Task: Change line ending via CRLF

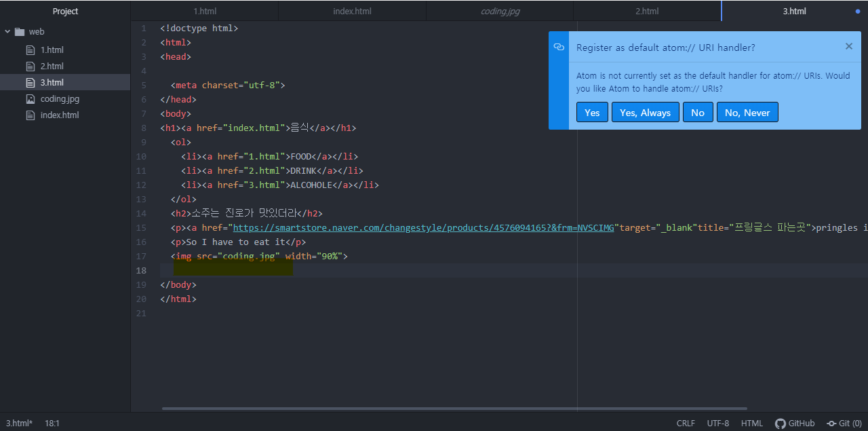Action: (x=686, y=424)
